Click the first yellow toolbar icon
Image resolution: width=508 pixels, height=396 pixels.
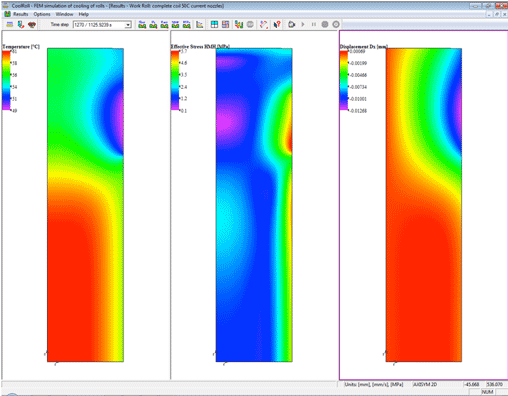click(x=10, y=24)
